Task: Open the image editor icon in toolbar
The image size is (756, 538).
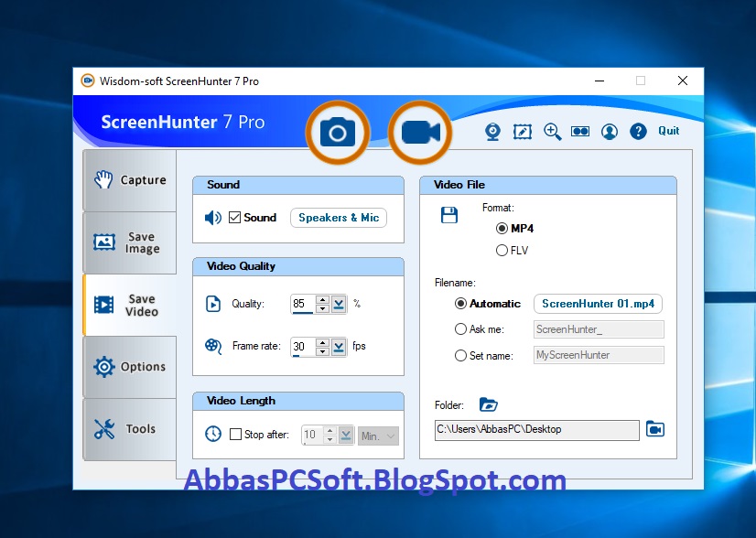Action: [x=523, y=132]
